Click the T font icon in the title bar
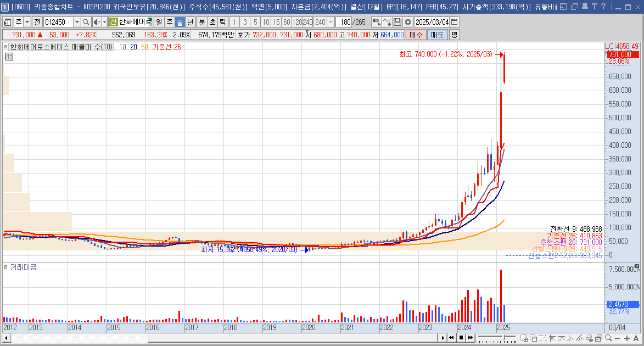 pyautogui.click(x=594, y=7)
